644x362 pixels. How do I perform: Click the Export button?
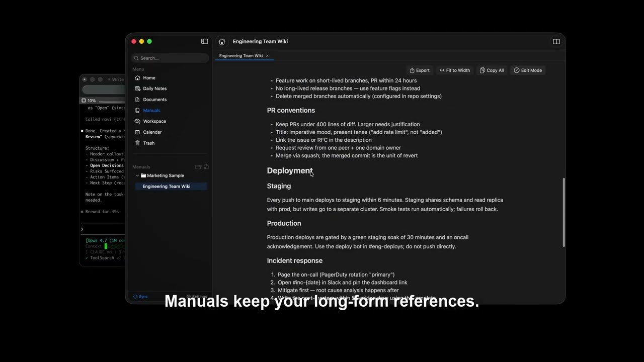coord(420,70)
